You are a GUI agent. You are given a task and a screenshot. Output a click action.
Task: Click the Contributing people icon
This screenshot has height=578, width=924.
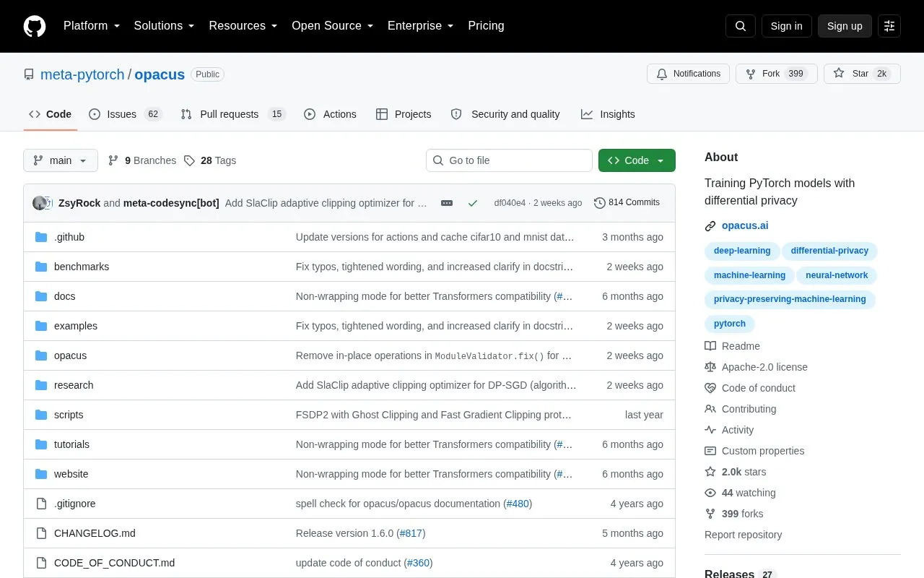[710, 409]
